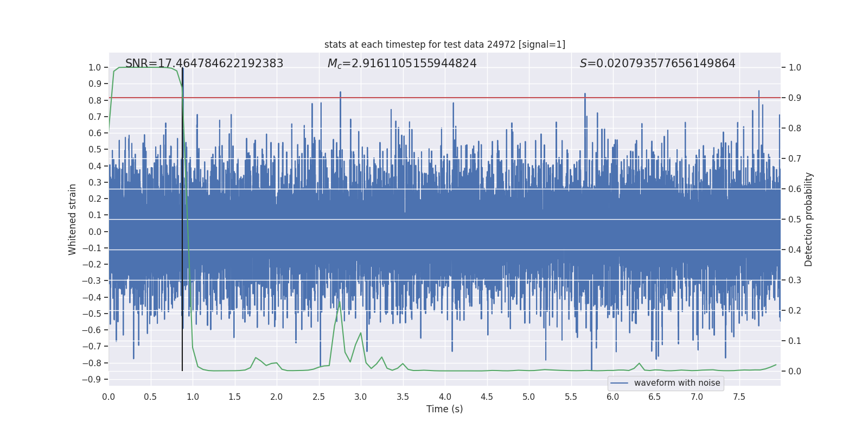Viewport: 868px width, 434px height.
Task: Click the 2.5 tick on time axis
Action: tap(318, 397)
